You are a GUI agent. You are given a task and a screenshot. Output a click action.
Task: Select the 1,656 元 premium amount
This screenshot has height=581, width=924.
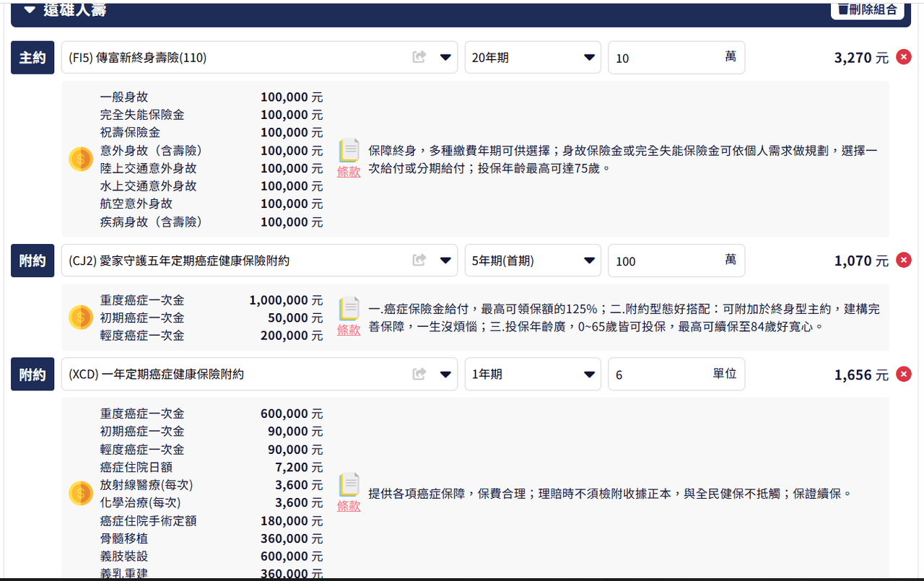(x=861, y=375)
